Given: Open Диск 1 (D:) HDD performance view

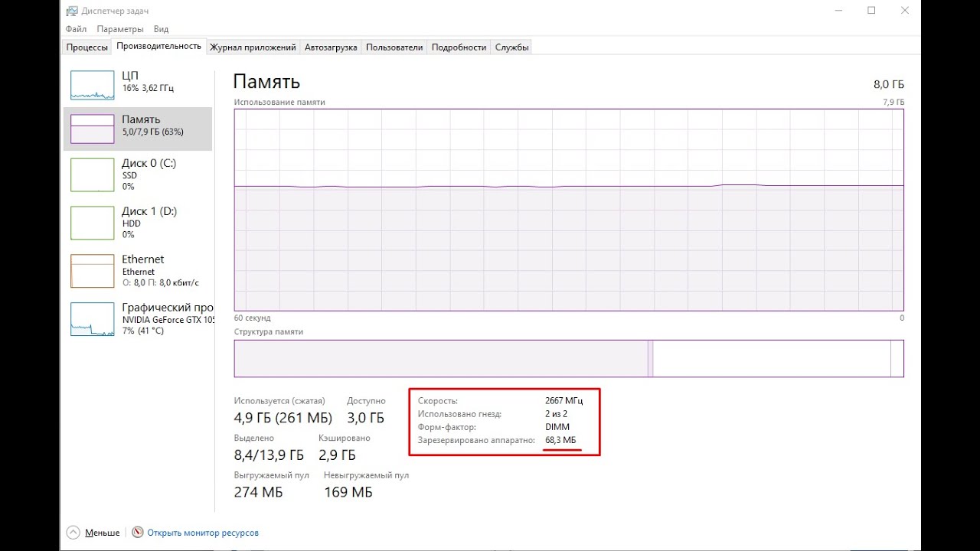Looking at the screenshot, I should [x=92, y=223].
